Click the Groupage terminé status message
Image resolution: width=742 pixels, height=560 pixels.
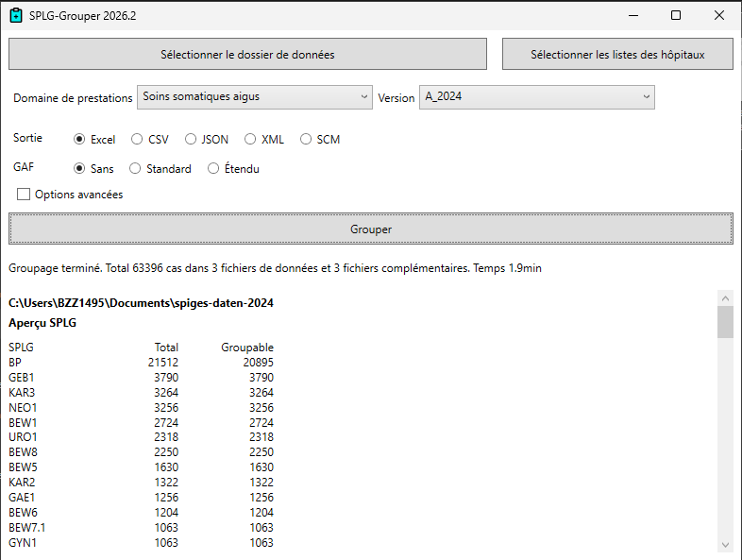pos(275,268)
